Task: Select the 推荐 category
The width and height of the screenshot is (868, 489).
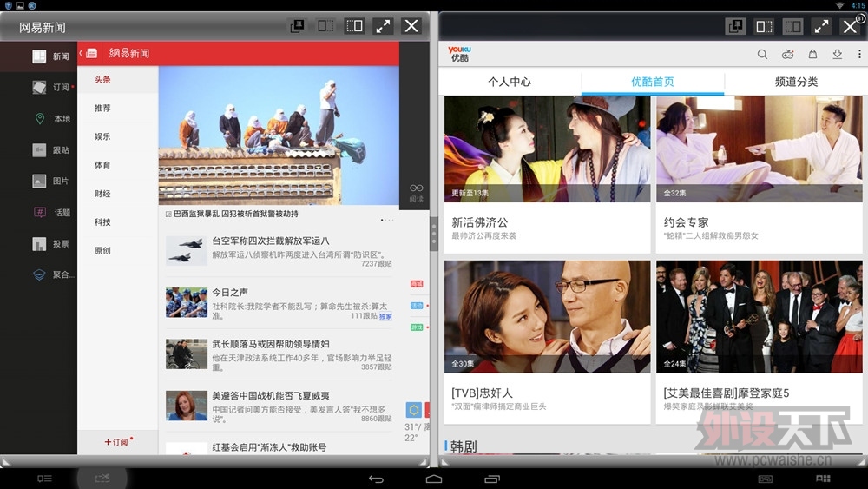Action: tap(118, 108)
